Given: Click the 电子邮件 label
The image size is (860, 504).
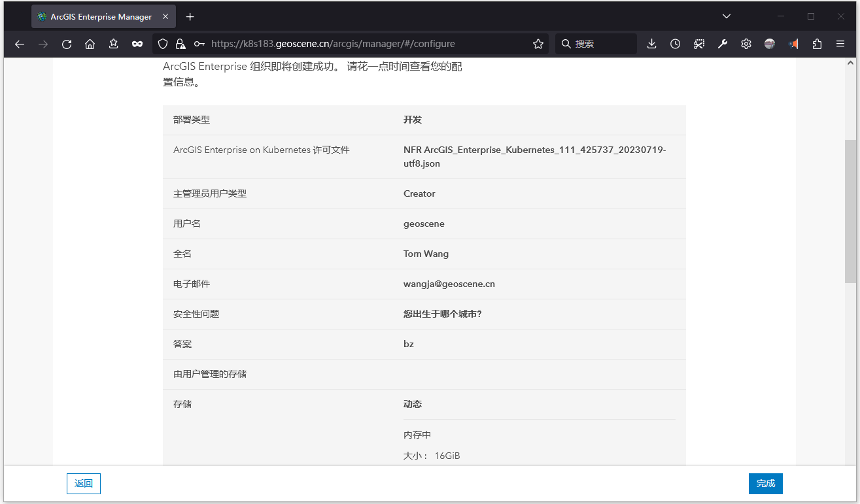Looking at the screenshot, I should [192, 284].
